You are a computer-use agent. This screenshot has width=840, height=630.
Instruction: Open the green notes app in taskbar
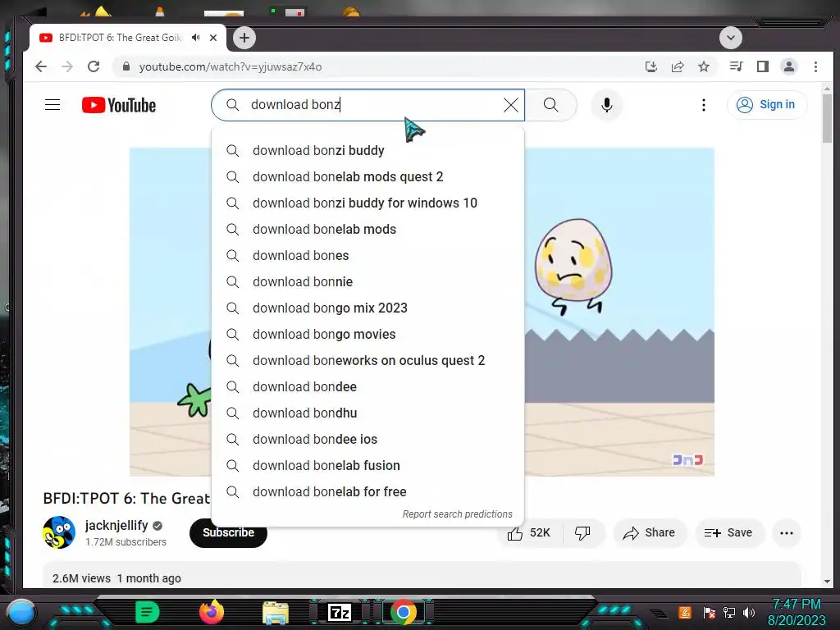coord(148,612)
